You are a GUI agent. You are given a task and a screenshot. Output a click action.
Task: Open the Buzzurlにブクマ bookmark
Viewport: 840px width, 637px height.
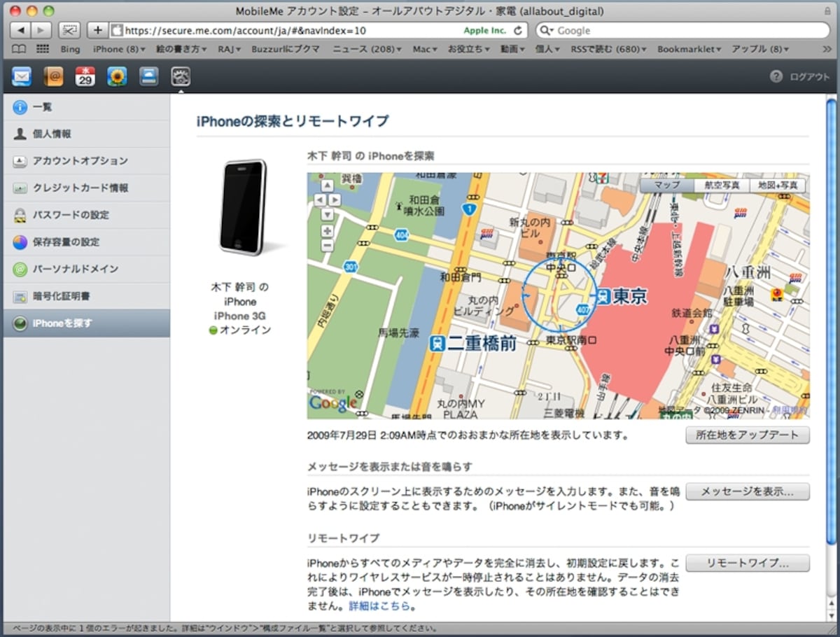(286, 49)
